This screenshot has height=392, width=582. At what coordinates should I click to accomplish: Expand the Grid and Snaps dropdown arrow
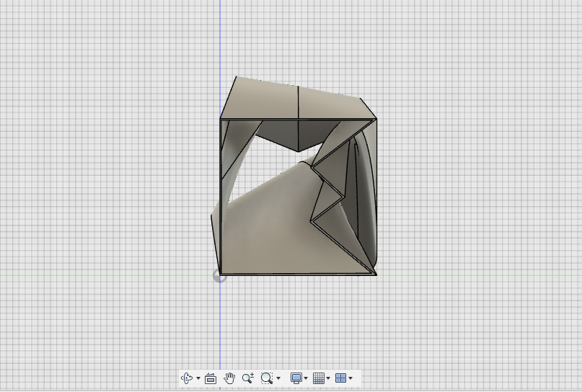coord(328,378)
